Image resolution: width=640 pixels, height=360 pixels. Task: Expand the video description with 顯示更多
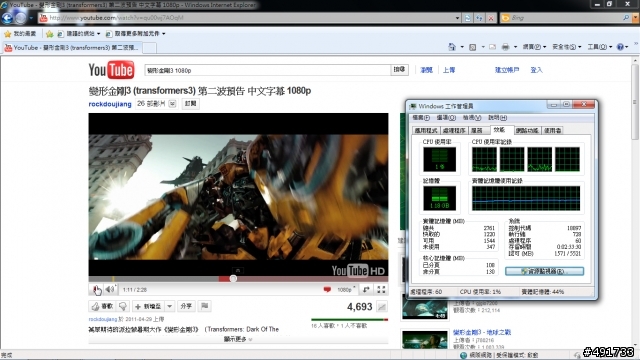click(238, 339)
